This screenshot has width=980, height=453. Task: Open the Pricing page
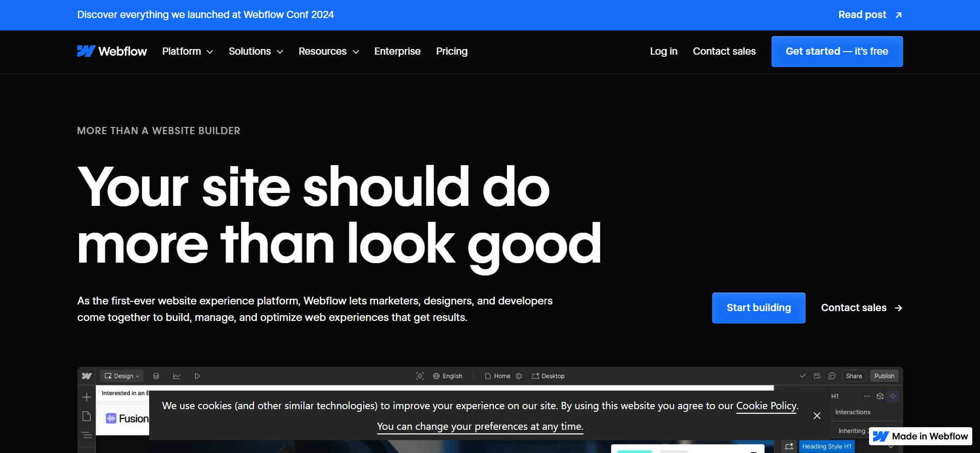coord(452,51)
